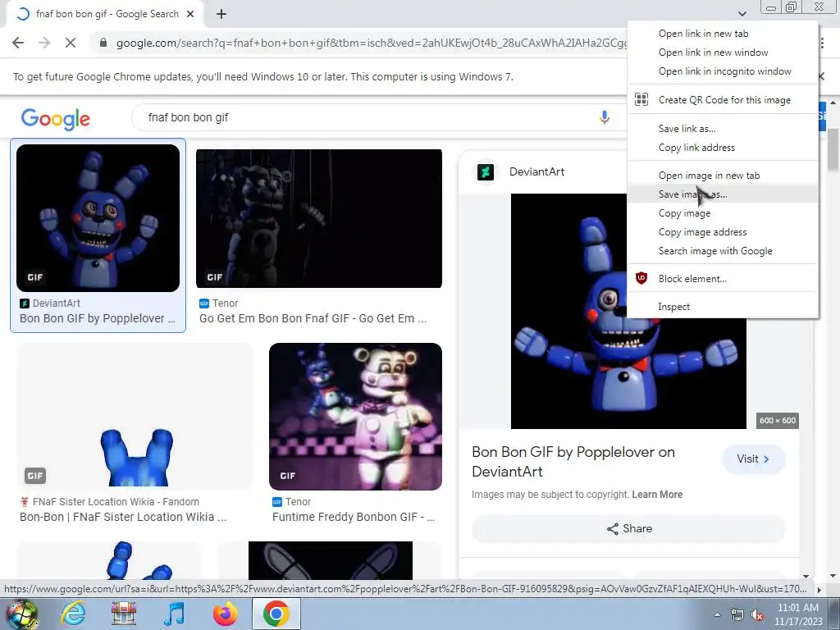Click the uBlock shield icon in menu

tap(641, 279)
